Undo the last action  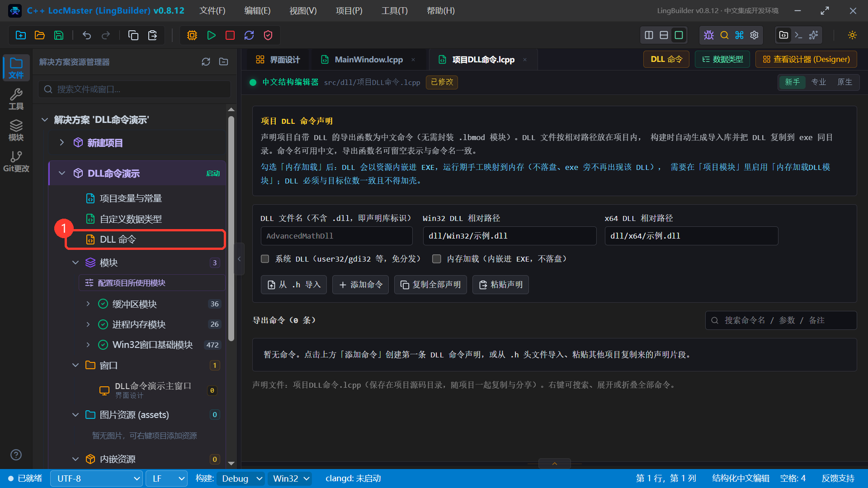pos(87,35)
